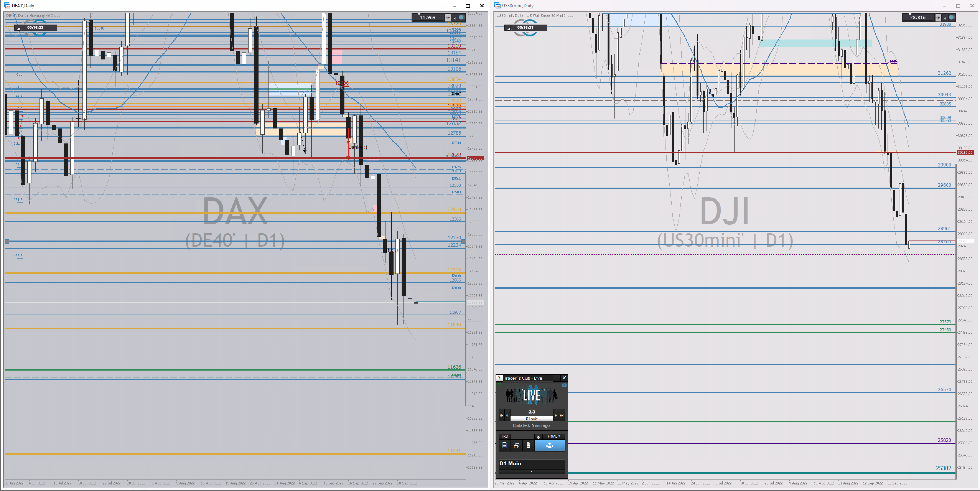Click the database stack icon in Trader's Club

528,445
